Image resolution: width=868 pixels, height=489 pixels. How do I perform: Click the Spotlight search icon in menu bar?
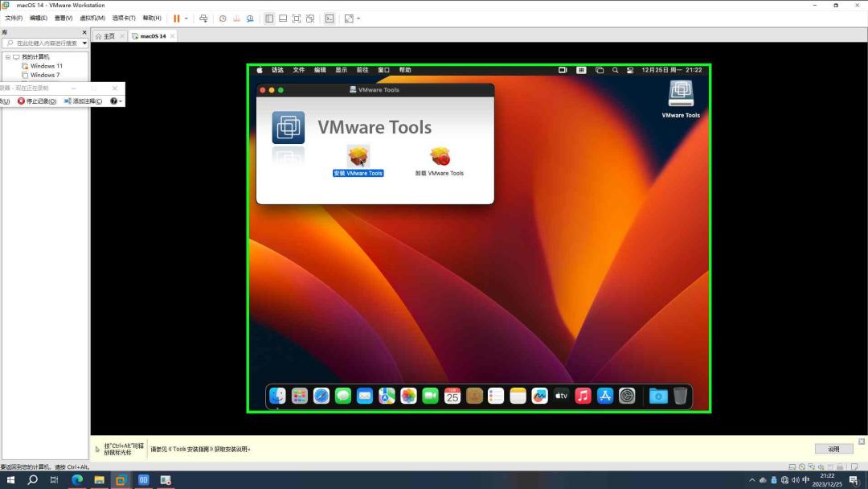(615, 70)
